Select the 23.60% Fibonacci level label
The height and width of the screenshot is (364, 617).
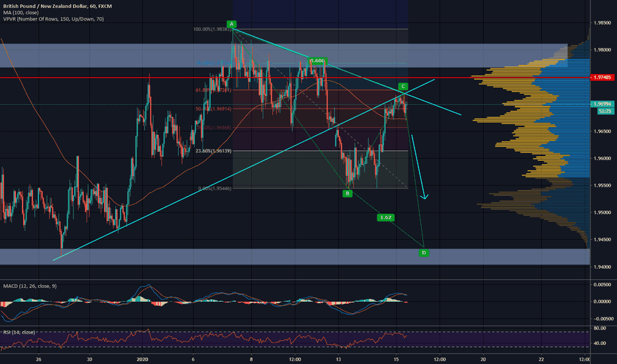pos(212,151)
